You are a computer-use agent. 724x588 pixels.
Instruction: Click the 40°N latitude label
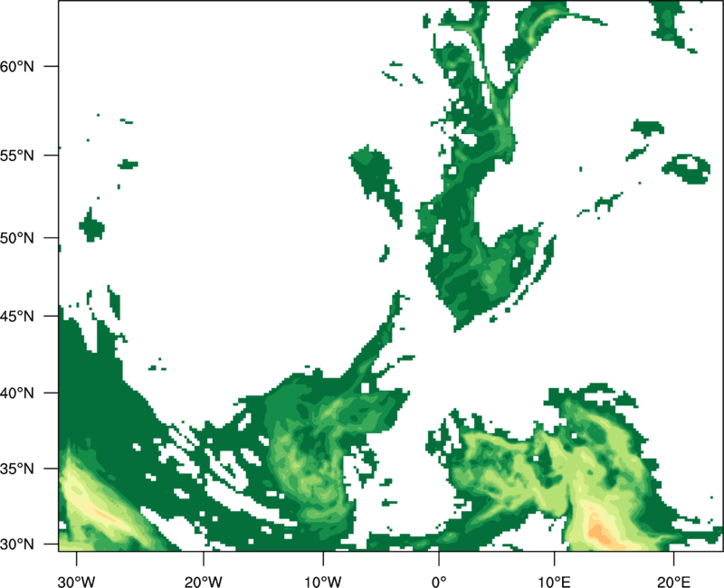tap(17, 394)
